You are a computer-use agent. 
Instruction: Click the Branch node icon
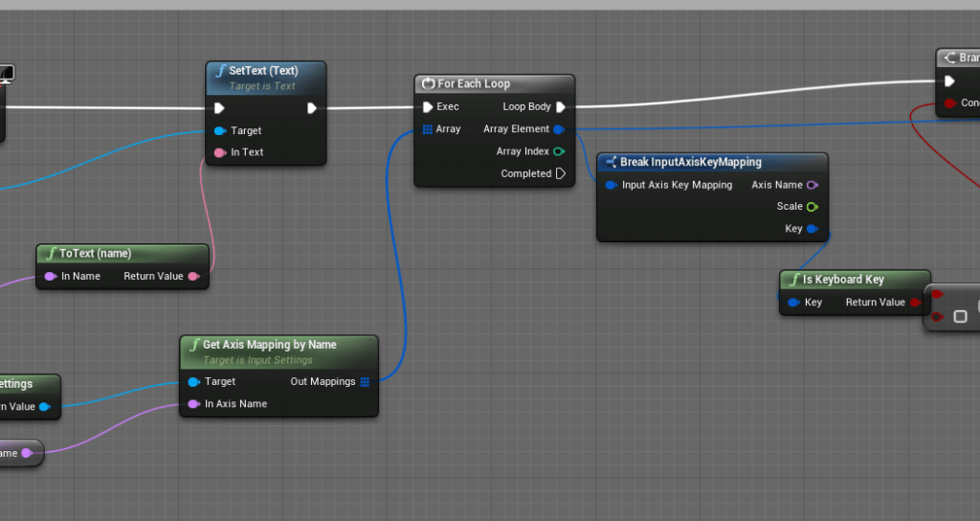point(948,58)
